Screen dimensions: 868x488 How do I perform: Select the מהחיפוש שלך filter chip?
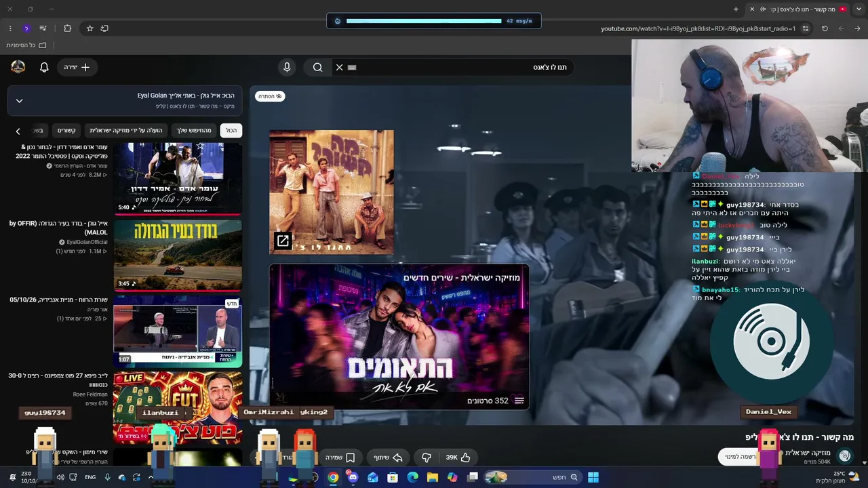pyautogui.click(x=195, y=130)
